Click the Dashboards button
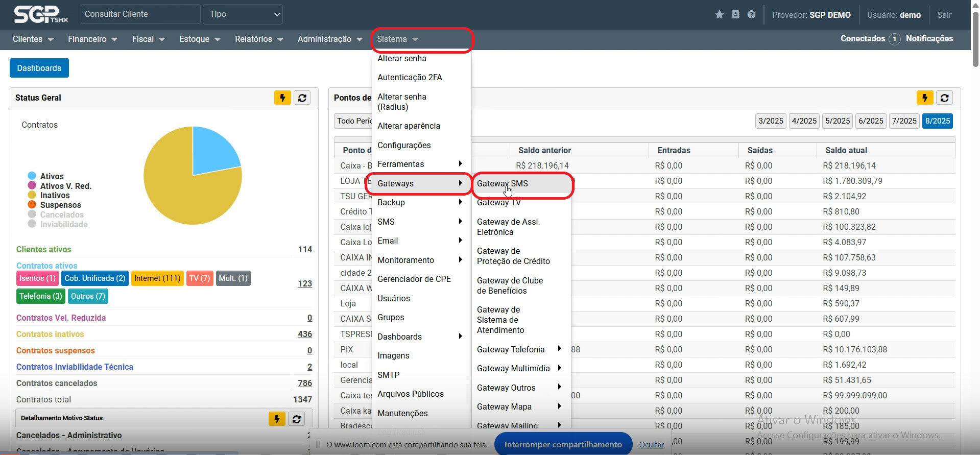The height and width of the screenshot is (455, 980). click(39, 68)
